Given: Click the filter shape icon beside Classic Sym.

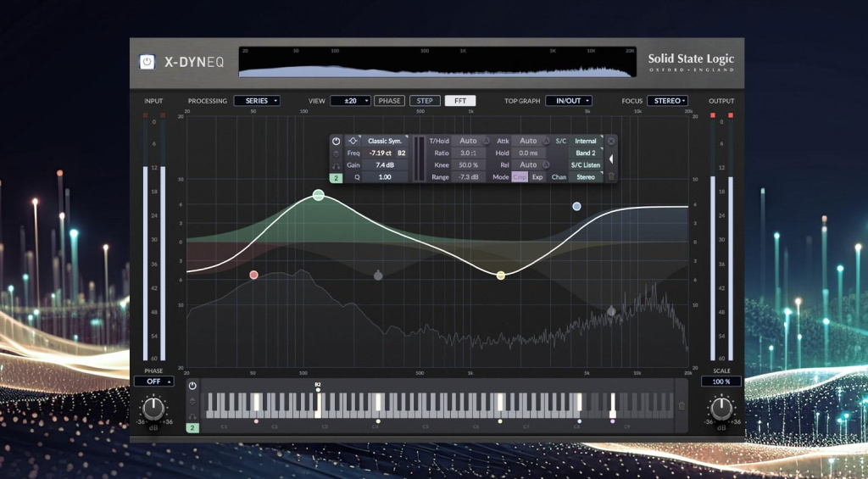Looking at the screenshot, I should pyautogui.click(x=353, y=142).
